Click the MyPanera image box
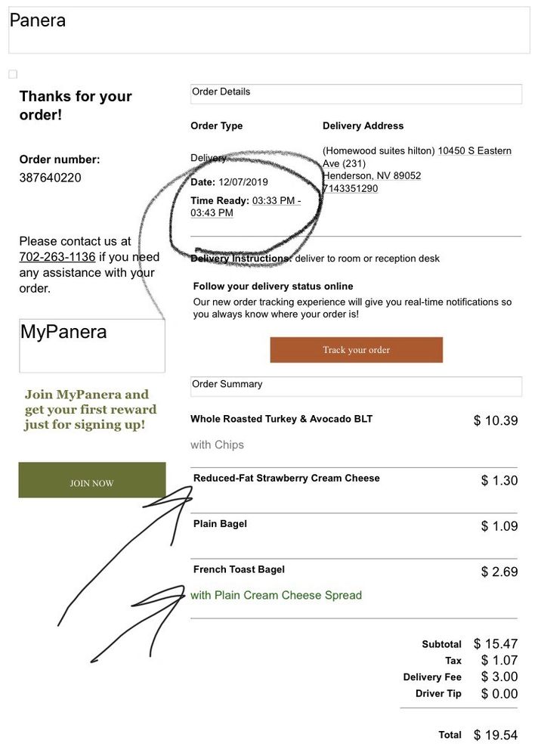This screenshot has width=541, height=756. (x=91, y=345)
